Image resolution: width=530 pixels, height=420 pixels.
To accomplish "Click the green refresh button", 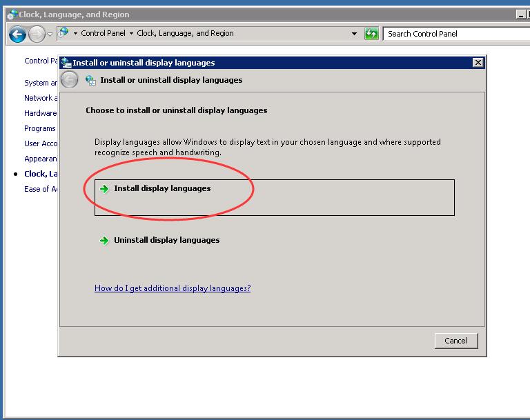I will pyautogui.click(x=371, y=34).
